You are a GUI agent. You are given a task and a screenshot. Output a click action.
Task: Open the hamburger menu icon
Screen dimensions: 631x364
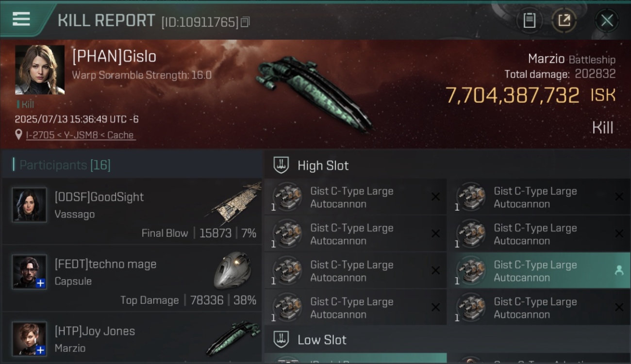click(21, 19)
